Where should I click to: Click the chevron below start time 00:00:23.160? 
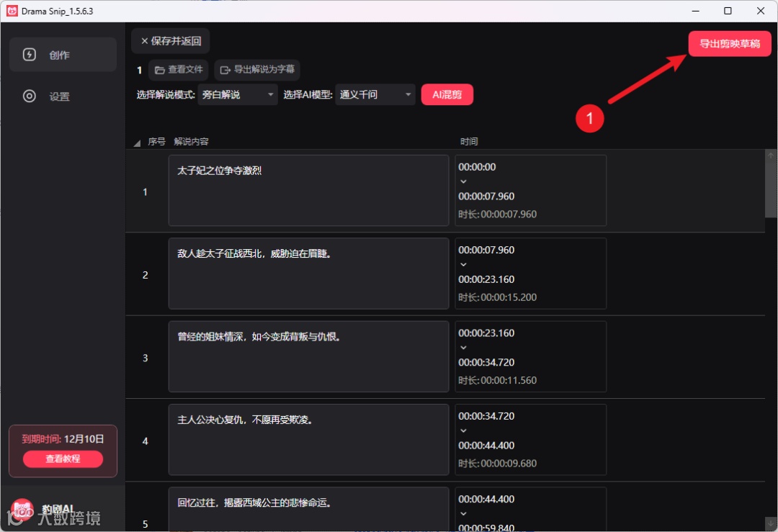[463, 348]
